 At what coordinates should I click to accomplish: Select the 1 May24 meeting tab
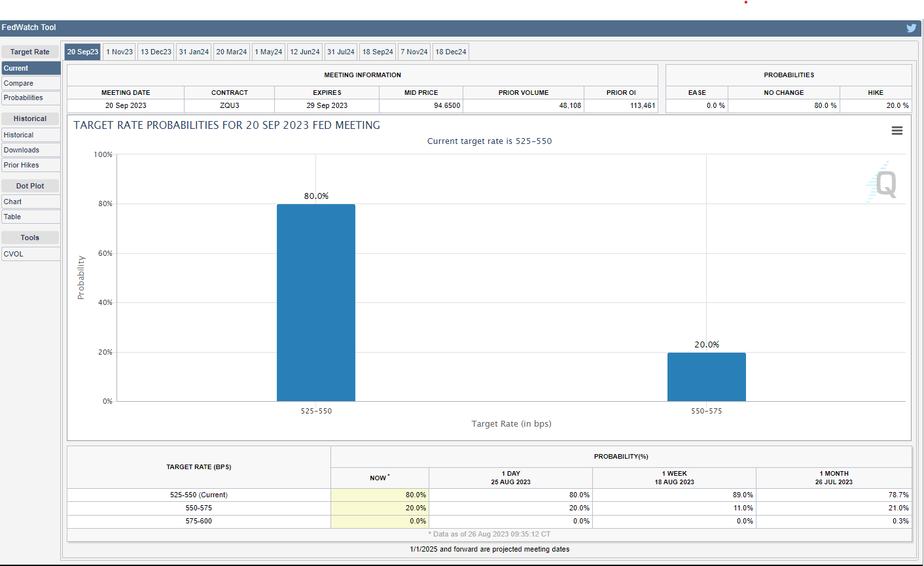pos(268,52)
